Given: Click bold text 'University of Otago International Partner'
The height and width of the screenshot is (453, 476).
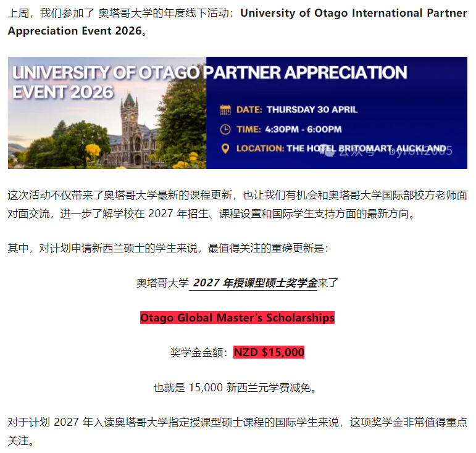Looking at the screenshot, I should (353, 13).
